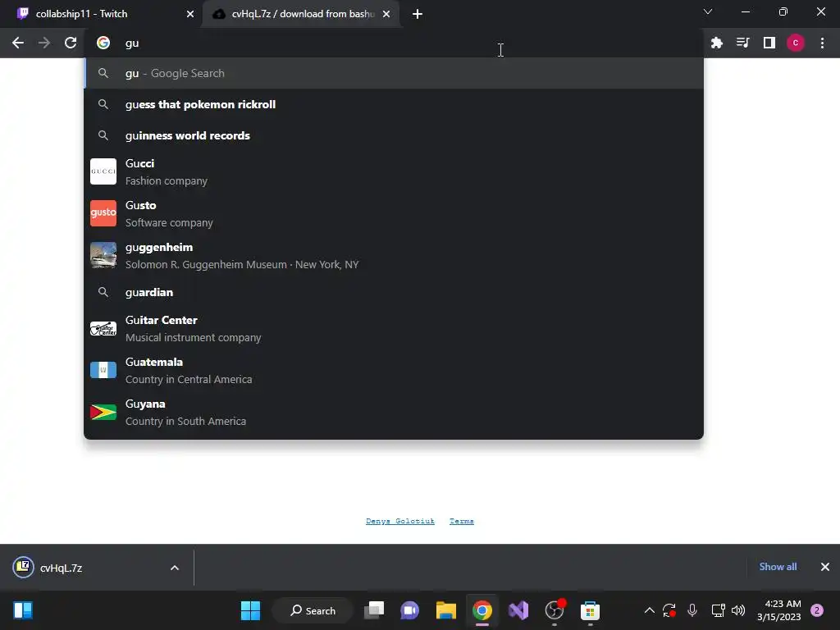
Task: Open Chrome extensions puzzle icon
Action: [717, 43]
